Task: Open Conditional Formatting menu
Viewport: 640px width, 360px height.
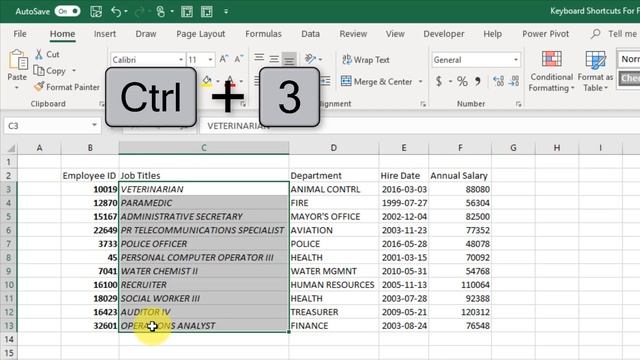Action: coord(551,71)
